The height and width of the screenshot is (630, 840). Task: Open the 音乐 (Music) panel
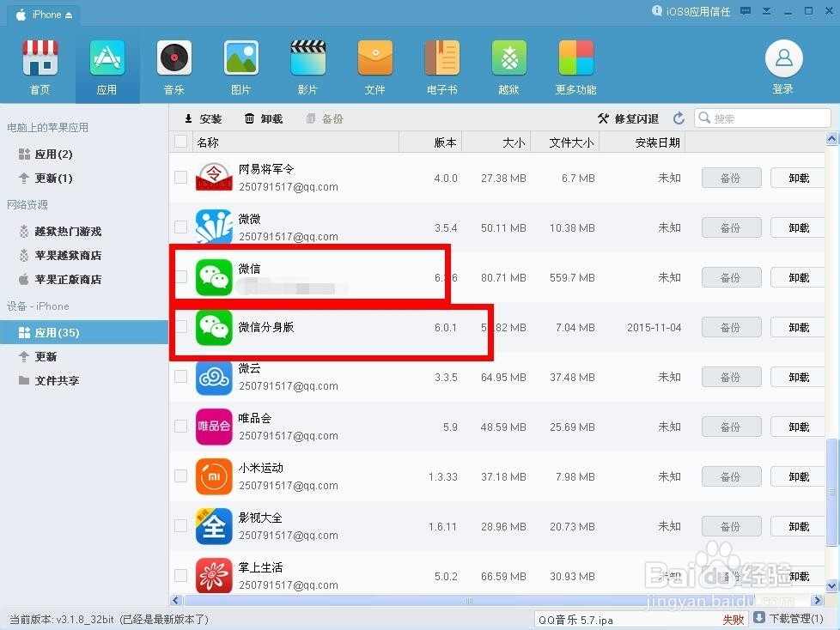point(173,66)
